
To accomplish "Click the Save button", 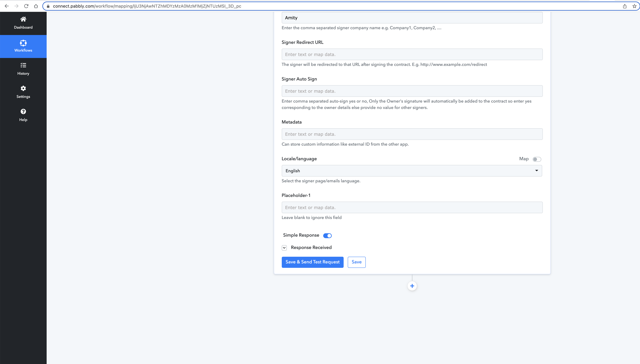I will pos(356,262).
